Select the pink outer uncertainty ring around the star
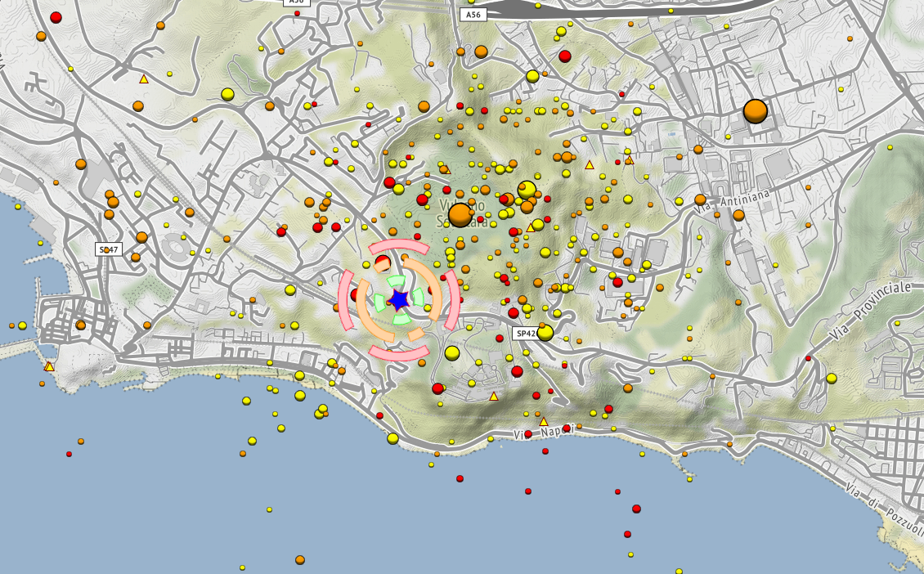 click(399, 300)
